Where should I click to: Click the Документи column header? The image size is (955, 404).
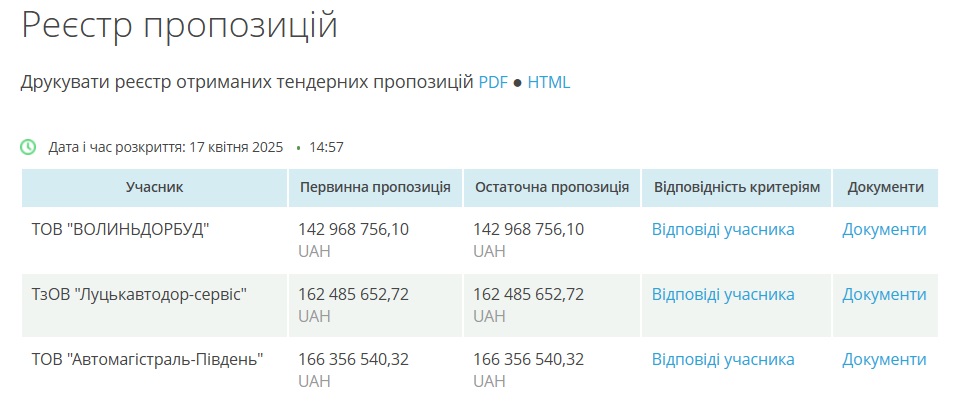886,188
